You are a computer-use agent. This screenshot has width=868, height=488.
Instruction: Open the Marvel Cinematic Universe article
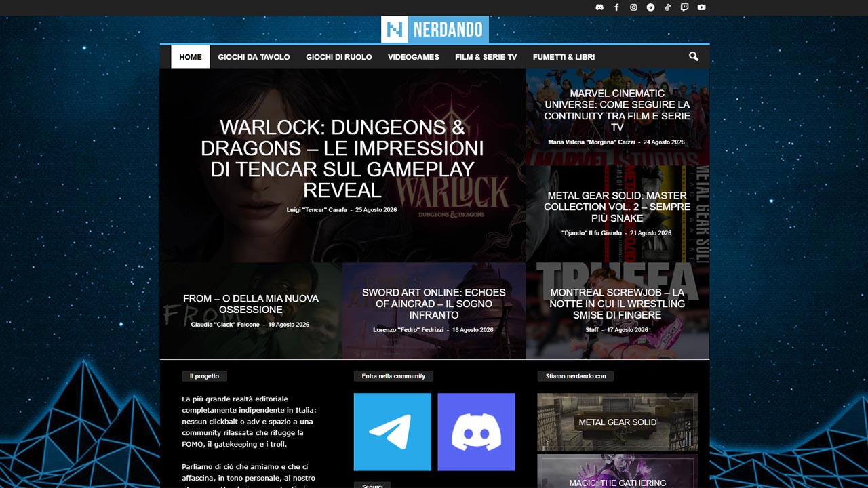(x=617, y=110)
